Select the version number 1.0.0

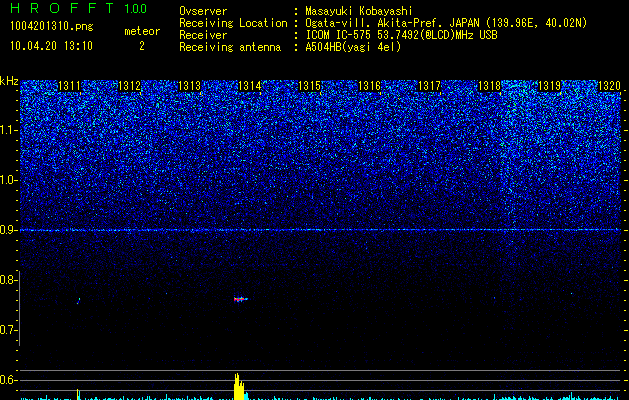[136, 9]
